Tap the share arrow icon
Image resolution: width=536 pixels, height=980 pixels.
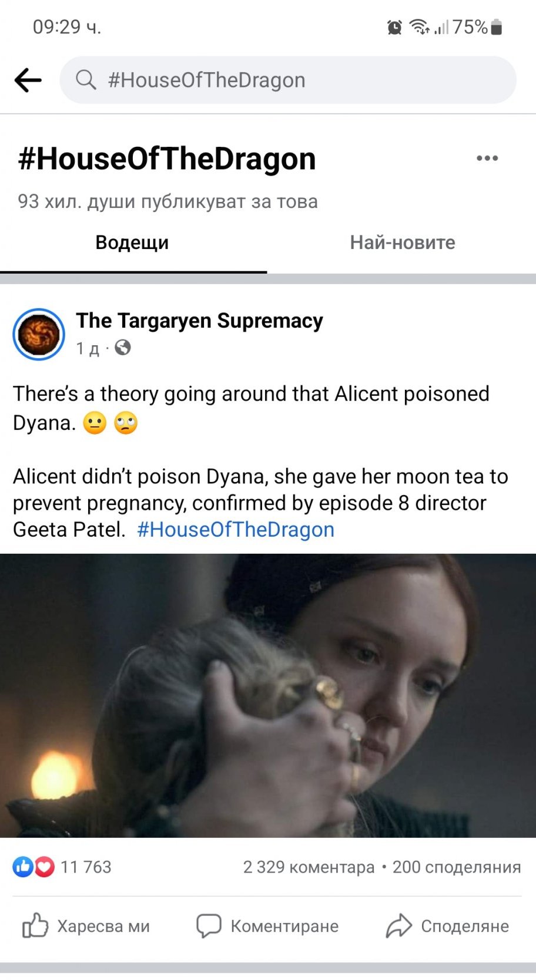(x=398, y=925)
